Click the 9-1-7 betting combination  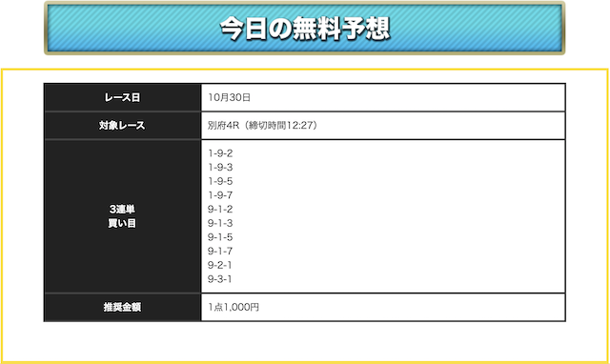[220, 252]
